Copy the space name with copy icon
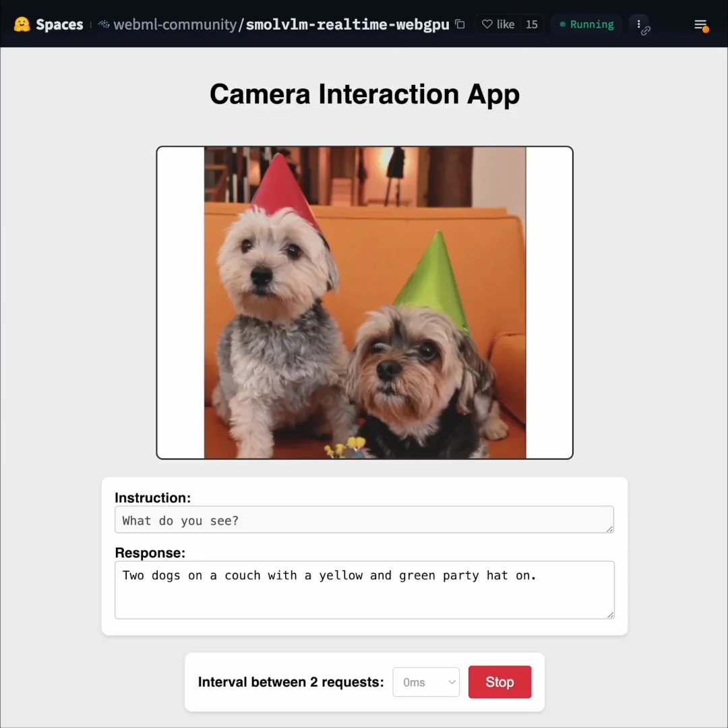 [x=460, y=24]
